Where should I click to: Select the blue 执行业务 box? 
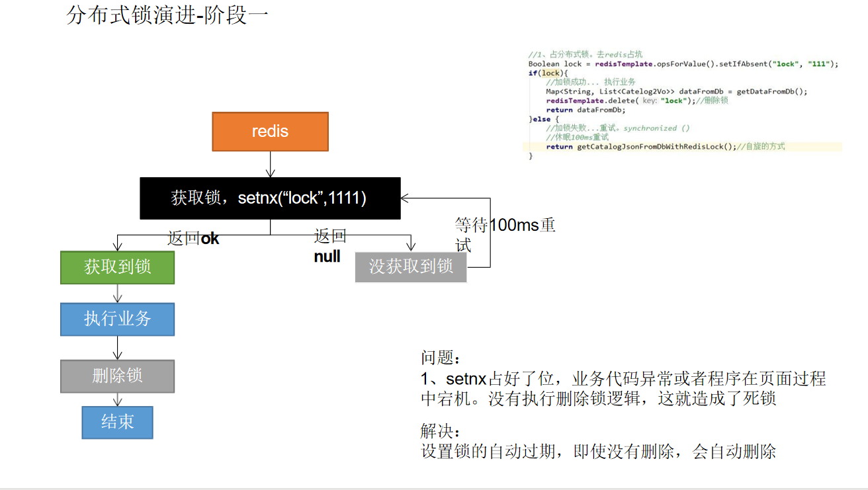pyautogui.click(x=117, y=319)
